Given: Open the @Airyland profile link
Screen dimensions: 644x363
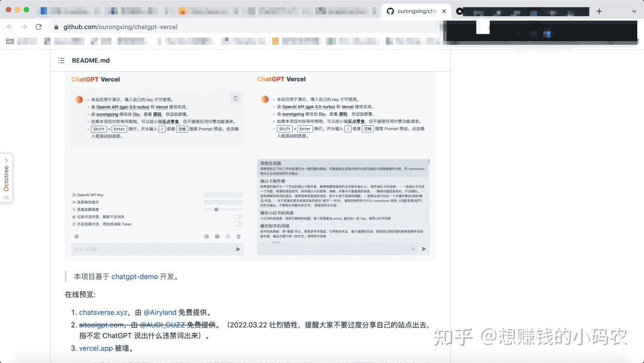Looking at the screenshot, I should (x=160, y=313).
